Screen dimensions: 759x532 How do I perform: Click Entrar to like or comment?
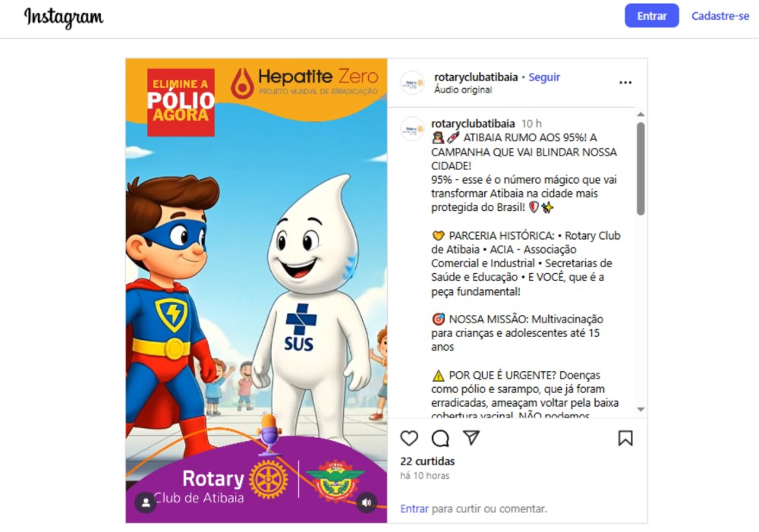[414, 508]
